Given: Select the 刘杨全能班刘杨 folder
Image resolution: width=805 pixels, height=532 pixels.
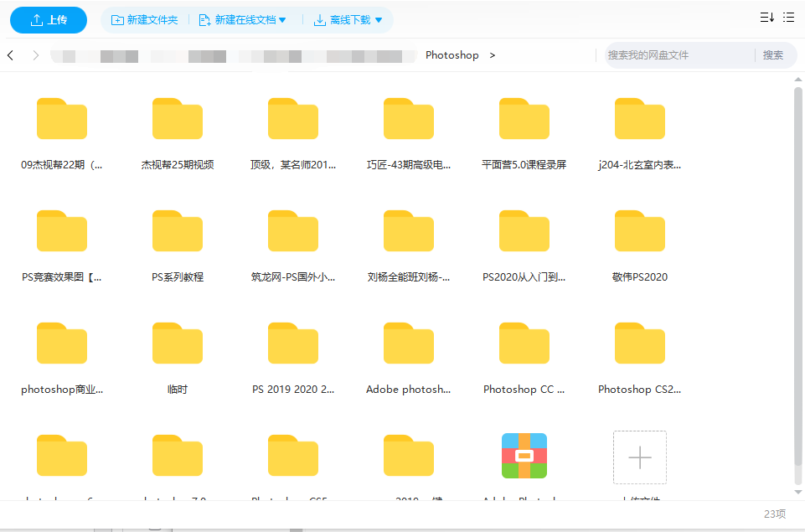Looking at the screenshot, I should pos(409,246).
